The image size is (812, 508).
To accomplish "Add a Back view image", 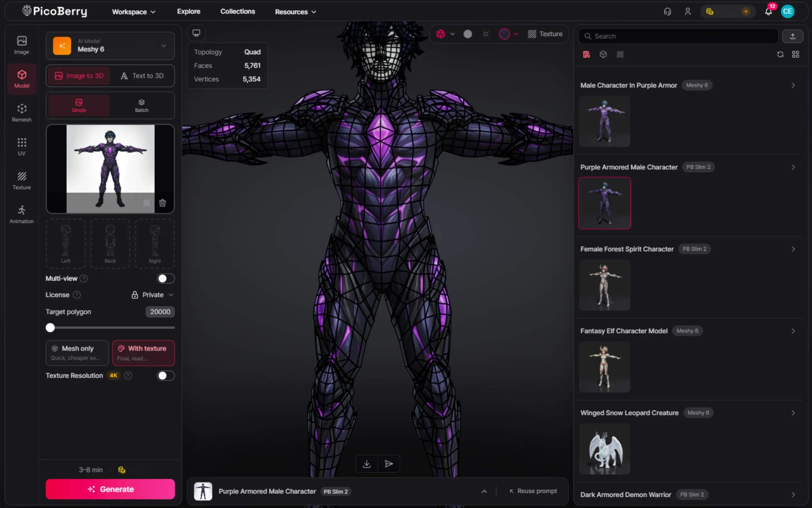I will coord(110,244).
